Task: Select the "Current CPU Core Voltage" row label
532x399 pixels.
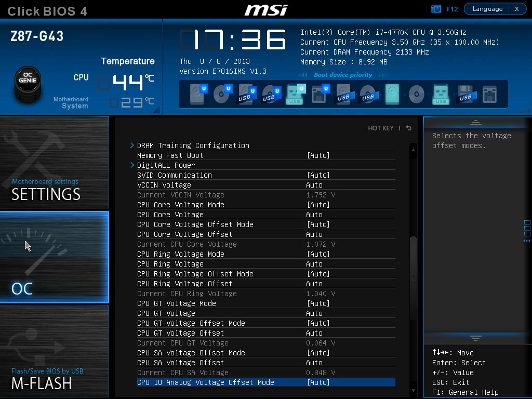Action: (187, 244)
